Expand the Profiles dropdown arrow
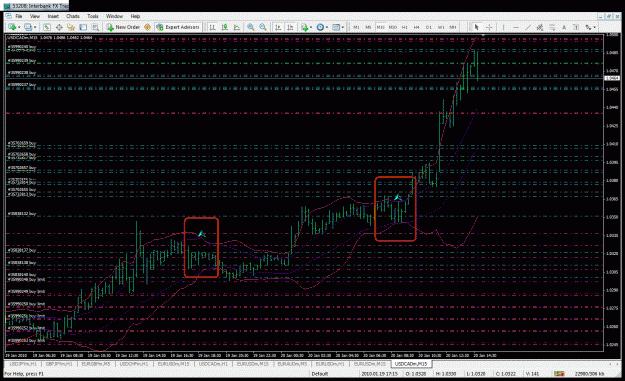The image size is (625, 381). coord(35,27)
